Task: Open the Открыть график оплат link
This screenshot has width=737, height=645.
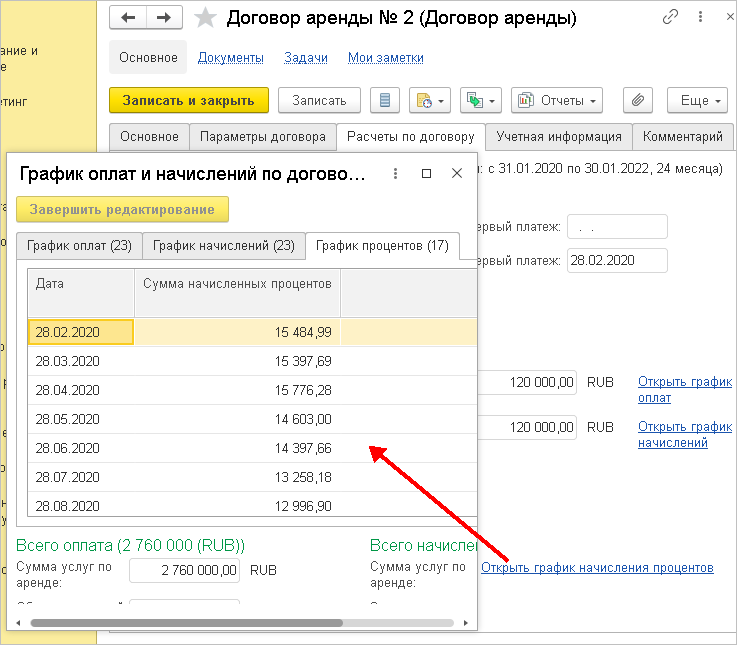Action: [x=684, y=390]
